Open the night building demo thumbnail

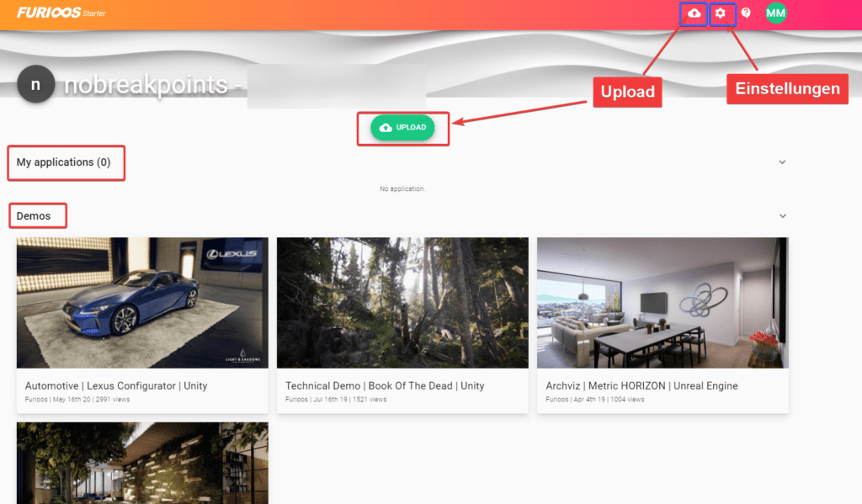pos(142,463)
